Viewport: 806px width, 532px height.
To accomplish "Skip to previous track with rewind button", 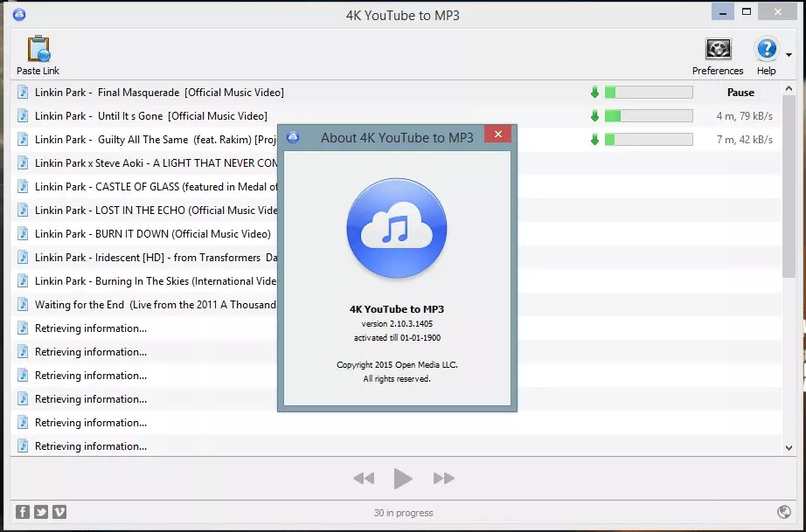I will pos(364,479).
